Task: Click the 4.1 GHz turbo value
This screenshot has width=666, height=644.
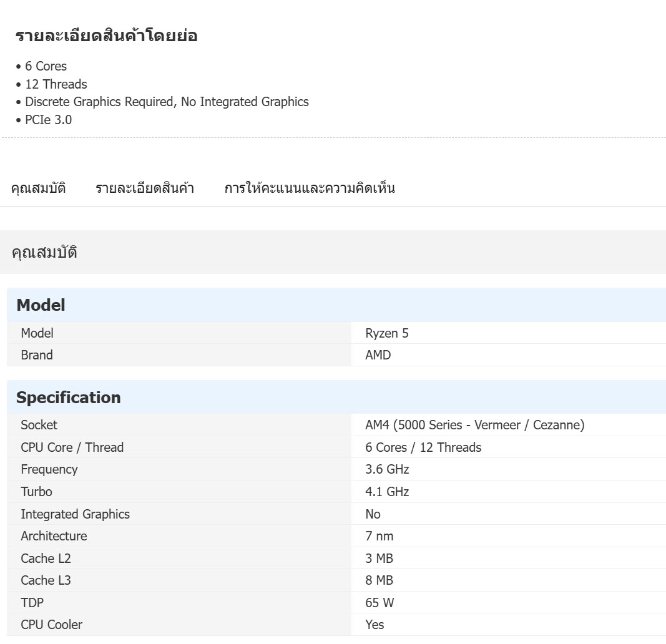Action: (x=387, y=492)
